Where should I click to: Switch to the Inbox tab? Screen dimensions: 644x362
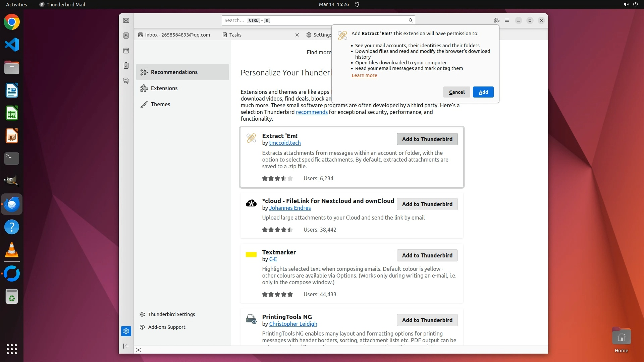click(x=174, y=35)
